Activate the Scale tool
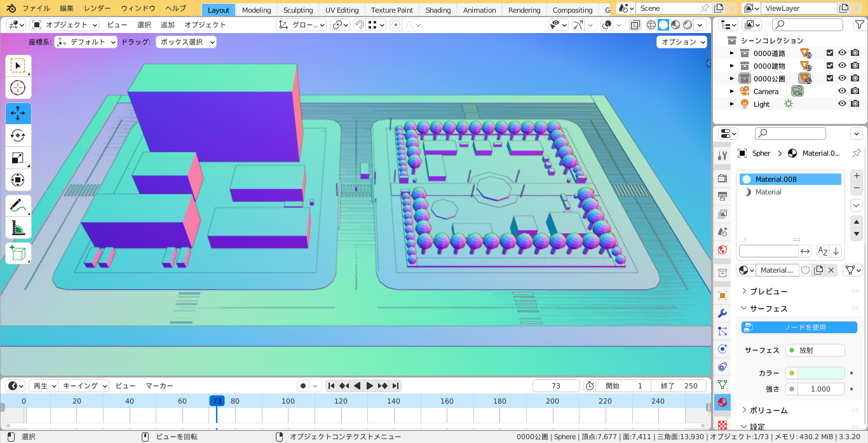The width and height of the screenshot is (868, 443). 18,158
